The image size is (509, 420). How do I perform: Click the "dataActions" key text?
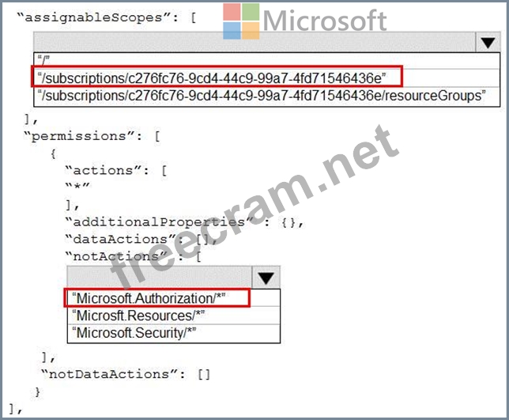tap(120, 239)
